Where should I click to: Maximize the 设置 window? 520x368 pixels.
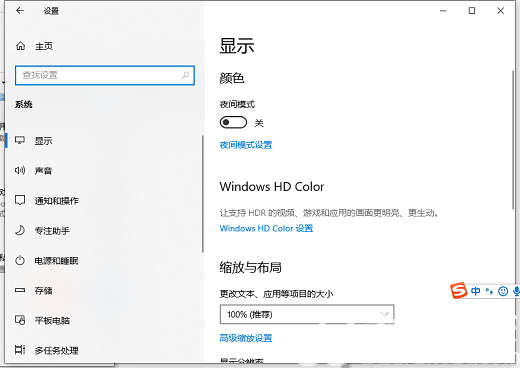pyautogui.click(x=472, y=11)
